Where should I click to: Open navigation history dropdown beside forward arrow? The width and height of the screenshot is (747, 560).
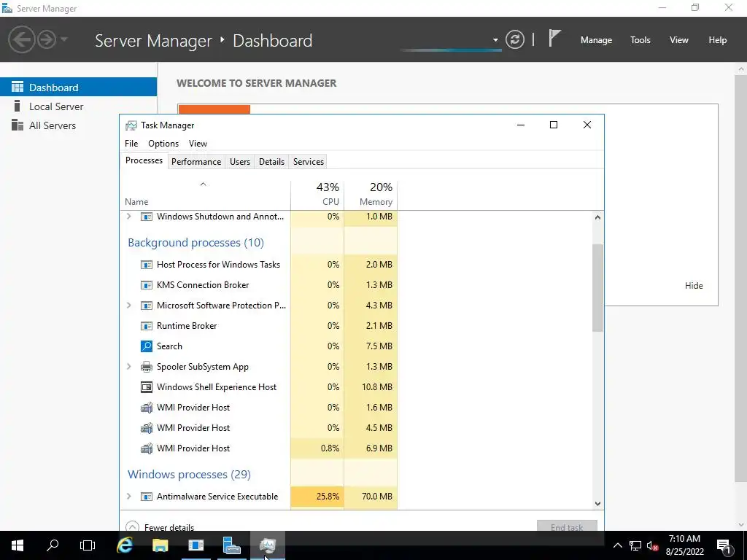[x=64, y=39]
